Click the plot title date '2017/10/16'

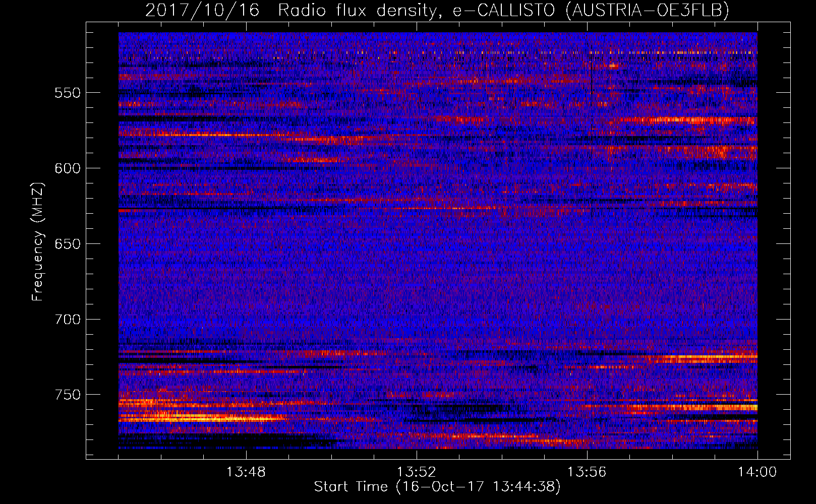point(202,10)
